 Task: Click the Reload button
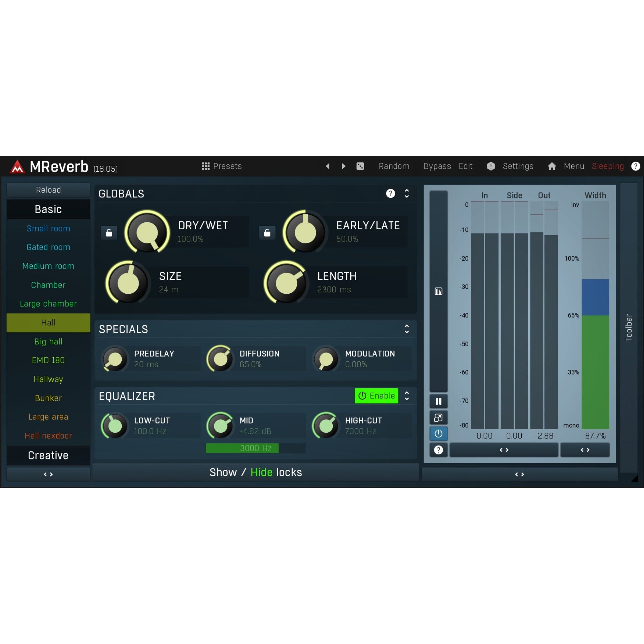point(48,190)
